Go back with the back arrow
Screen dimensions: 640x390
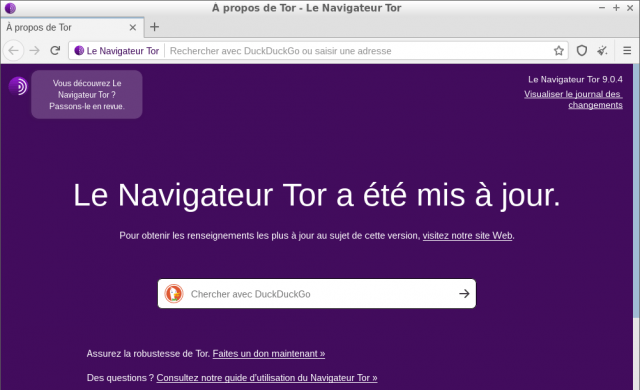point(13,51)
